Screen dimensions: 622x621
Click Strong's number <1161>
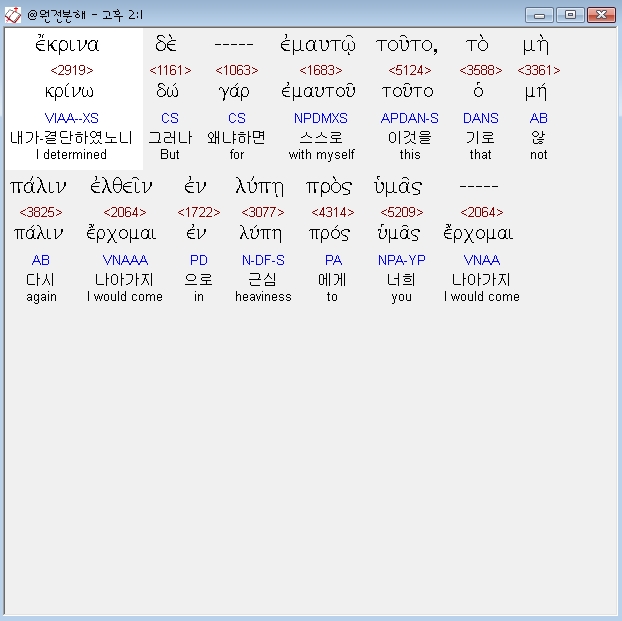[170, 70]
